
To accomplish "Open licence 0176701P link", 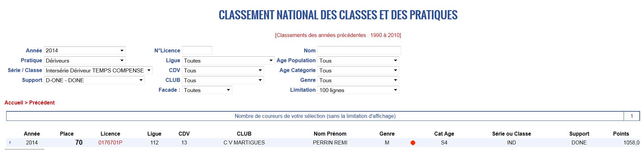I will coord(110,142).
